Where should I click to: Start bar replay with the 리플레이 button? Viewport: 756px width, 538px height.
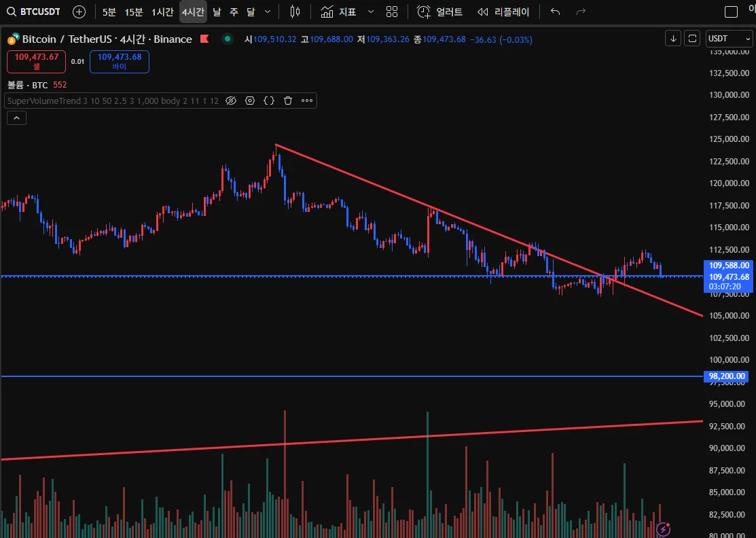tap(503, 12)
